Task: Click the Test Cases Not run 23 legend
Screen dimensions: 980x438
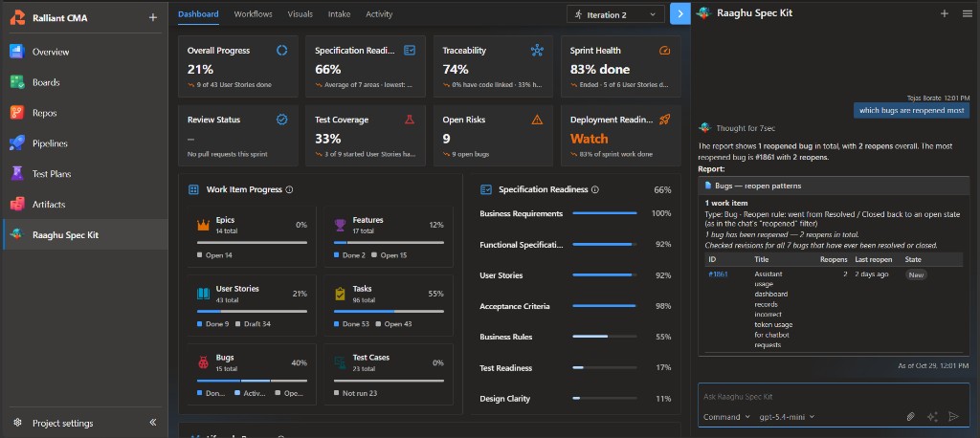Action: pyautogui.click(x=355, y=393)
